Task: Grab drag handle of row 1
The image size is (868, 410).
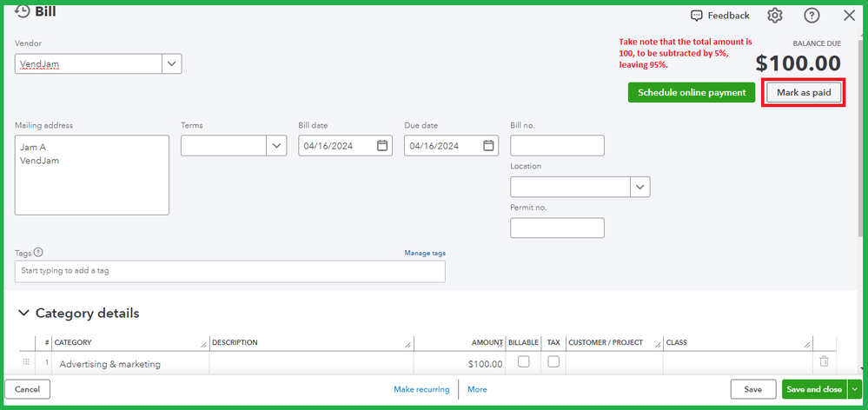Action: (x=25, y=362)
